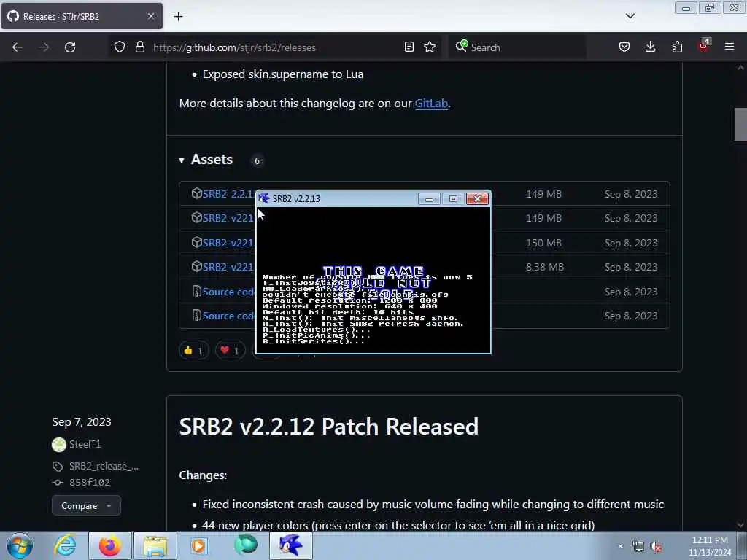Open the list all tabs chevron
The height and width of the screenshot is (560, 747).
(630, 16)
